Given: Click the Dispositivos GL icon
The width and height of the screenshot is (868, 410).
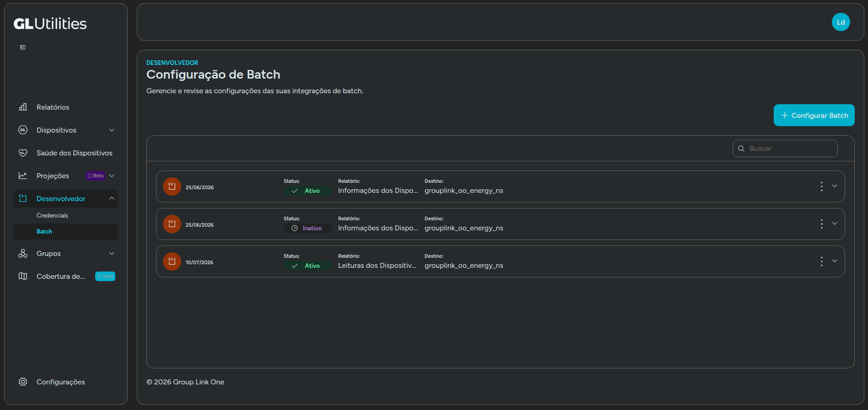Looking at the screenshot, I should (x=23, y=130).
